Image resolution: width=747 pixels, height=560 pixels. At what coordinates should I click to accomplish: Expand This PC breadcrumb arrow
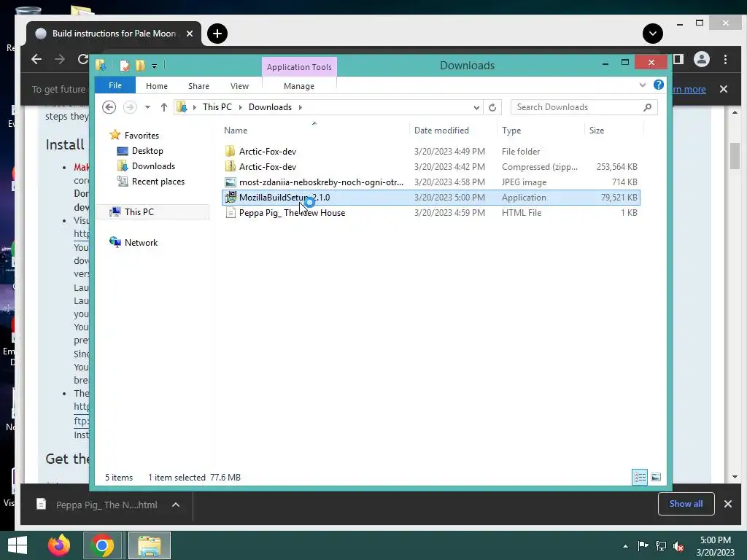pos(240,107)
